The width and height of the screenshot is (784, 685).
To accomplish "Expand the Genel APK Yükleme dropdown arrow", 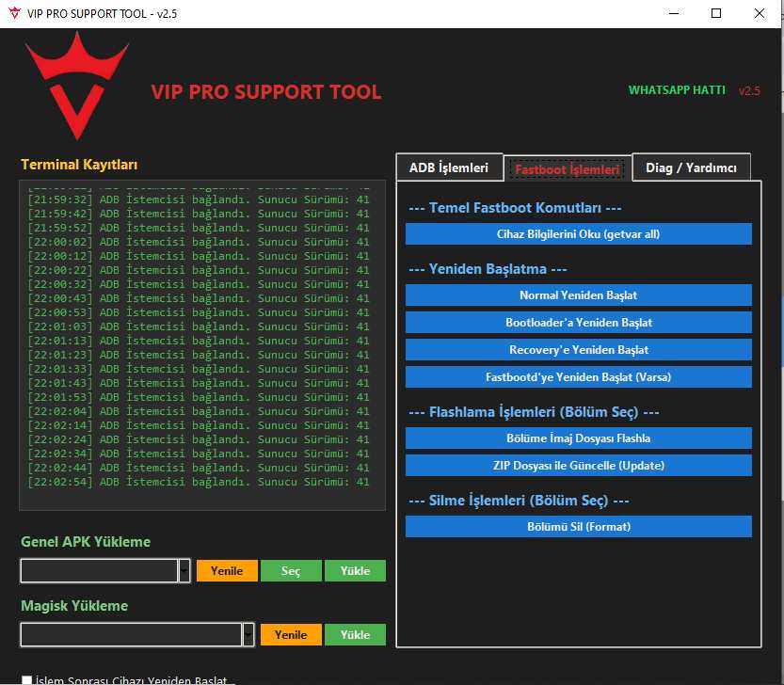I will point(184,570).
